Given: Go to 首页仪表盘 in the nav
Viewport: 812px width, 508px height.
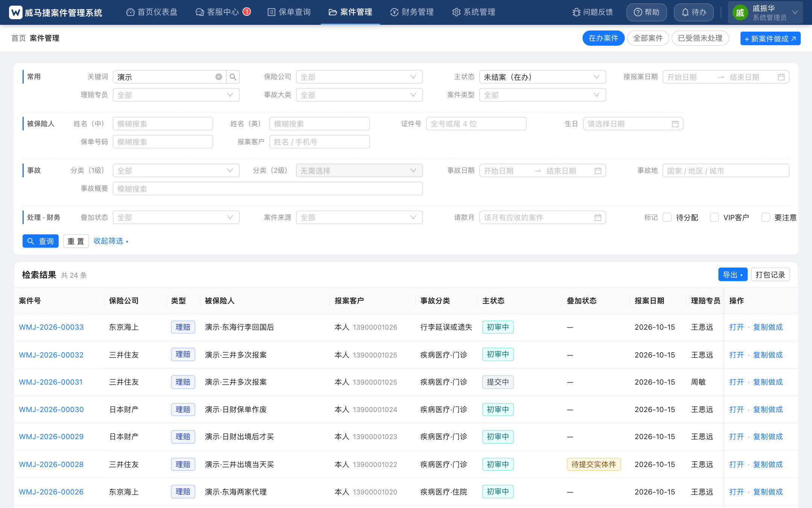Looking at the screenshot, I should tap(152, 12).
